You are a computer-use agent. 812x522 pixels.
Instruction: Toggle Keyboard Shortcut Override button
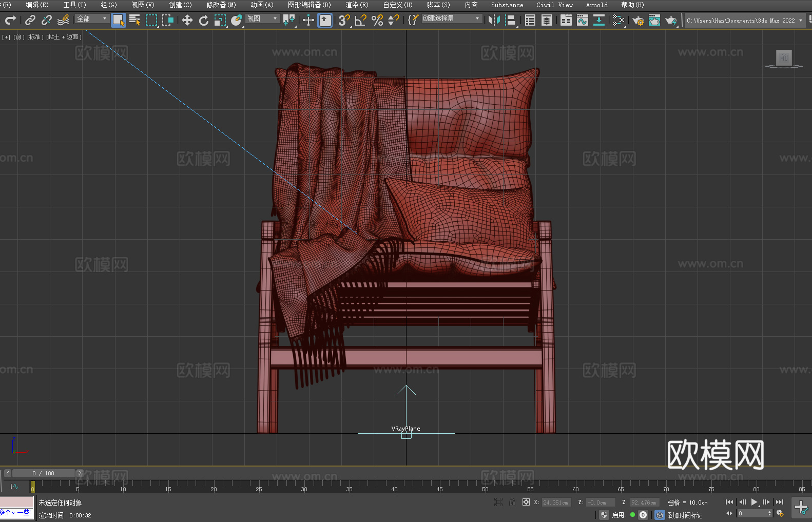(x=325, y=20)
